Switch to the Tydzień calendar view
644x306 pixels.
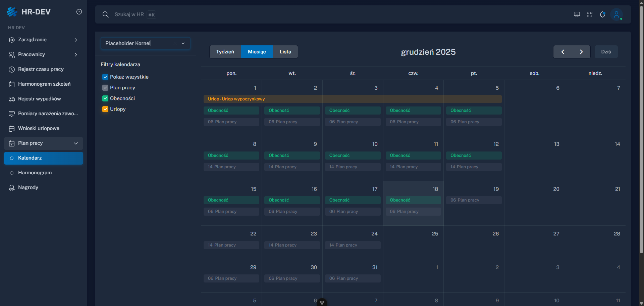[x=225, y=52]
